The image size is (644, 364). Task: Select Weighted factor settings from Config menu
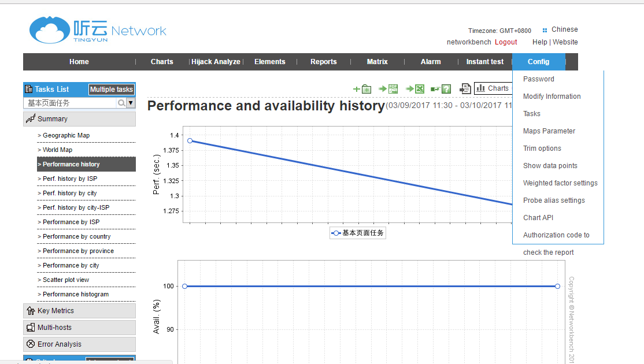[x=560, y=183]
